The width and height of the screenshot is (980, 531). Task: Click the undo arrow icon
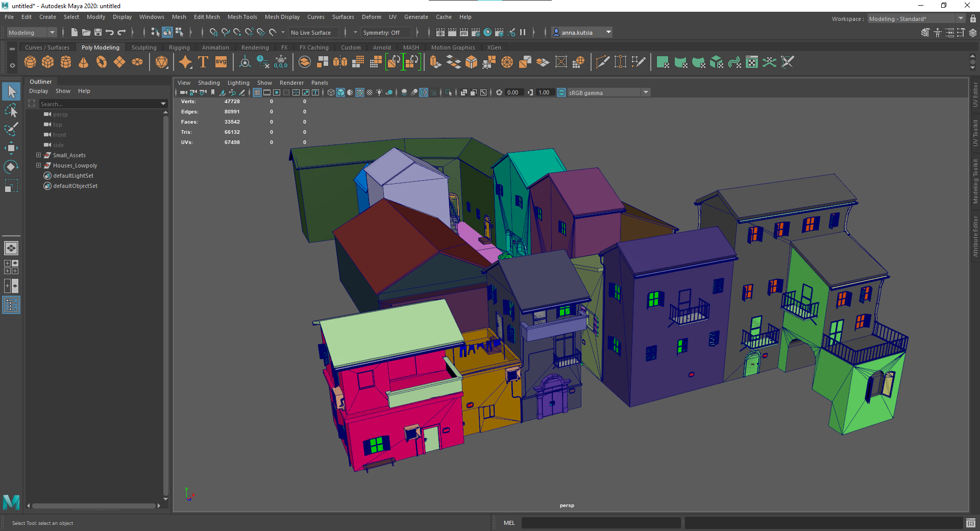(110, 32)
